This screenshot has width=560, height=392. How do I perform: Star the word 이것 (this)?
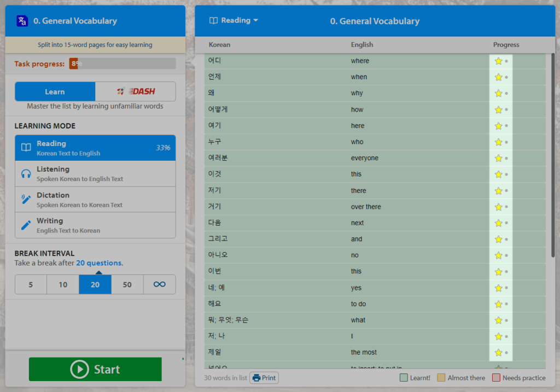499,174
